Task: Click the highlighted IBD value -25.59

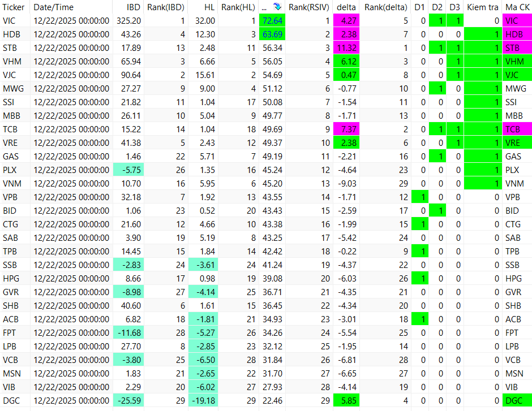Action: pyautogui.click(x=128, y=400)
